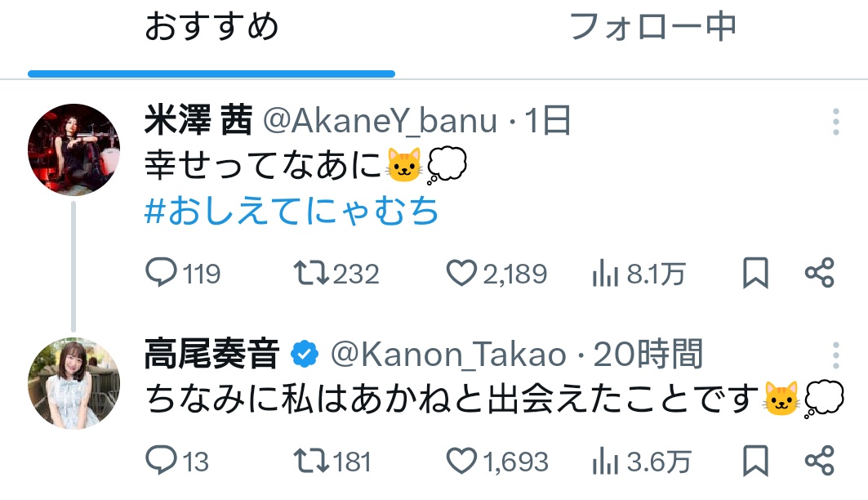Open more options for 米澤 茜's post

(836, 122)
